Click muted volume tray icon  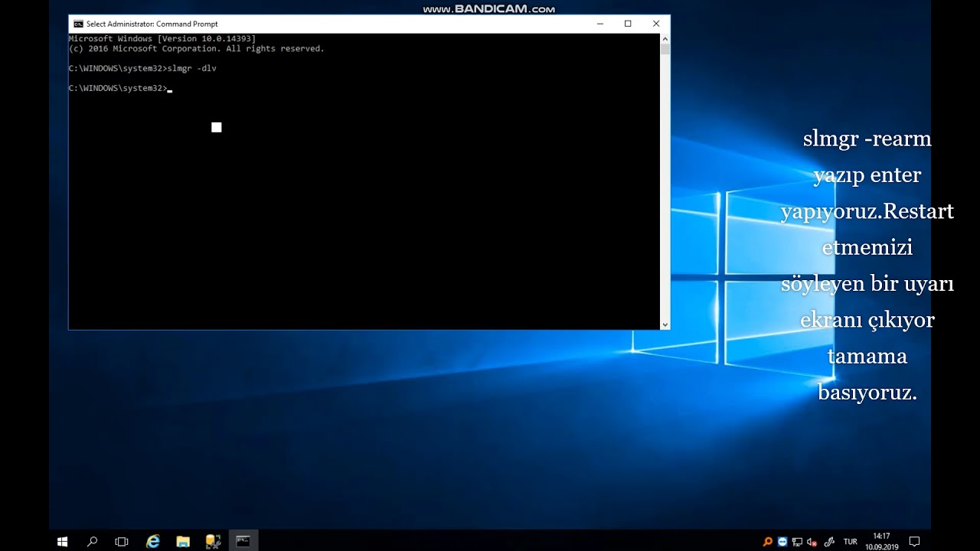coord(812,542)
